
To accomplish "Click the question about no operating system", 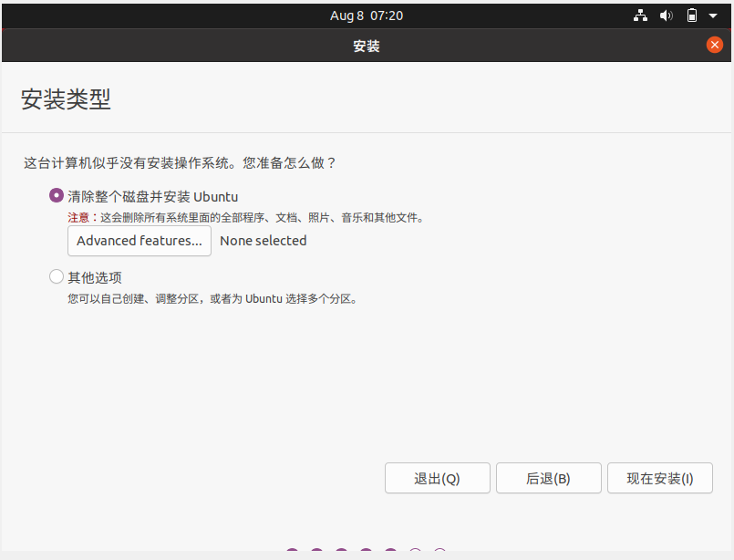I will tap(180, 163).
